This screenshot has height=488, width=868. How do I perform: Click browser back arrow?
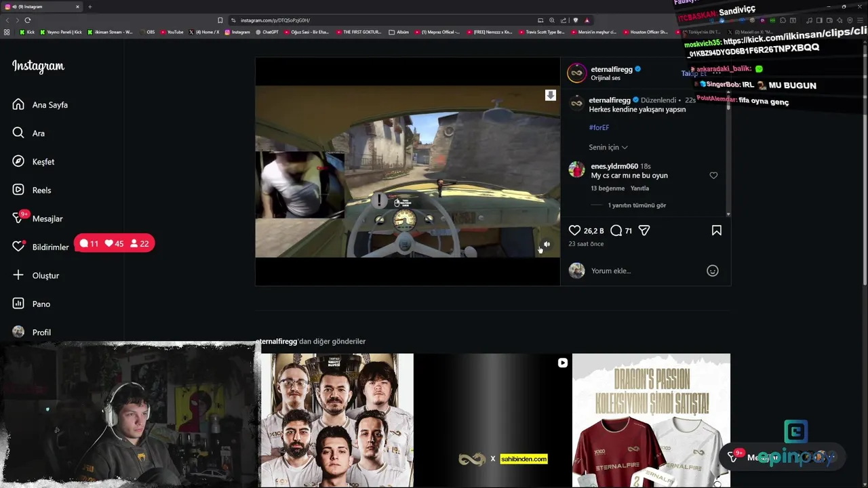(7, 20)
